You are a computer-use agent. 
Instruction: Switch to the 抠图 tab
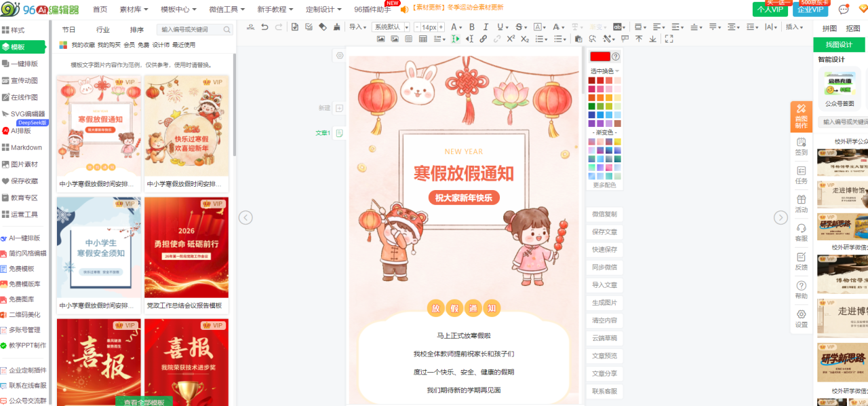853,29
